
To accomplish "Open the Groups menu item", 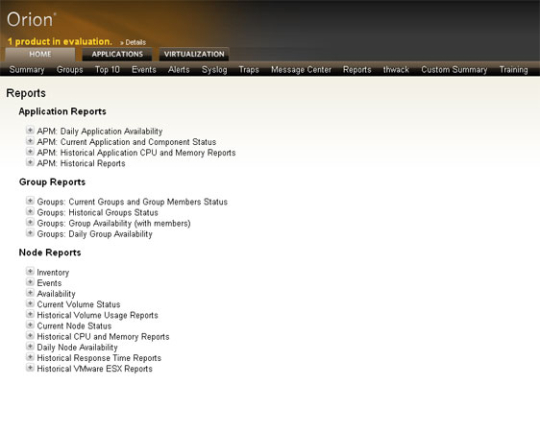I will [x=70, y=70].
